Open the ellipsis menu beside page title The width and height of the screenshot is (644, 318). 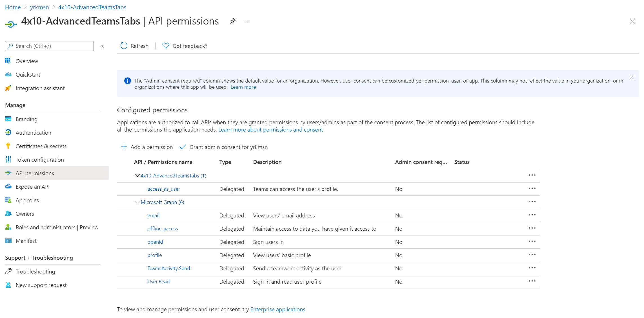tap(246, 21)
